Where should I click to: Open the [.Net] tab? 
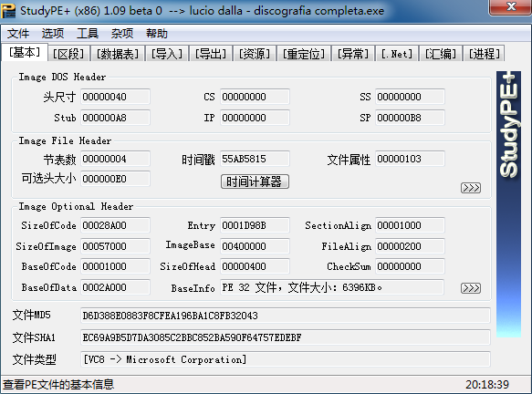click(397, 54)
